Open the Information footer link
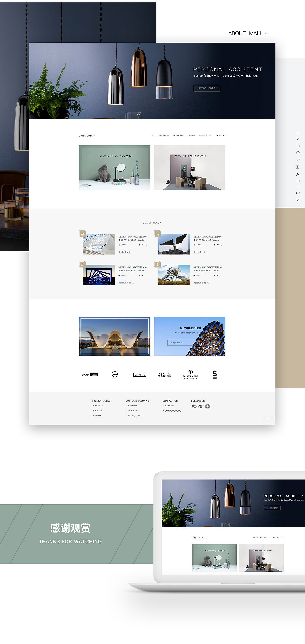This screenshot has width=305, height=644. coord(132,406)
